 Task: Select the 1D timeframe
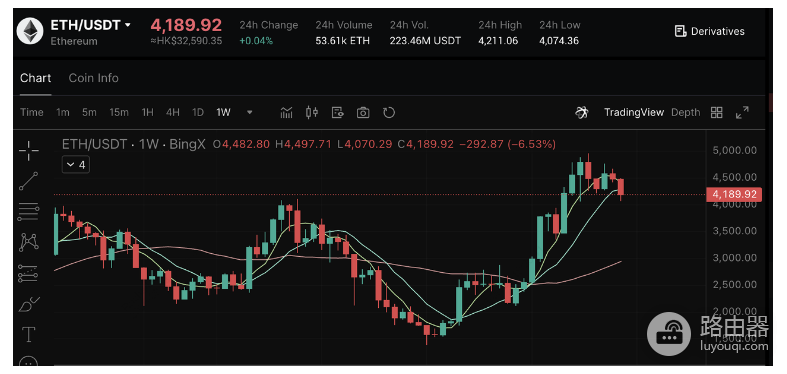pyautogui.click(x=198, y=112)
